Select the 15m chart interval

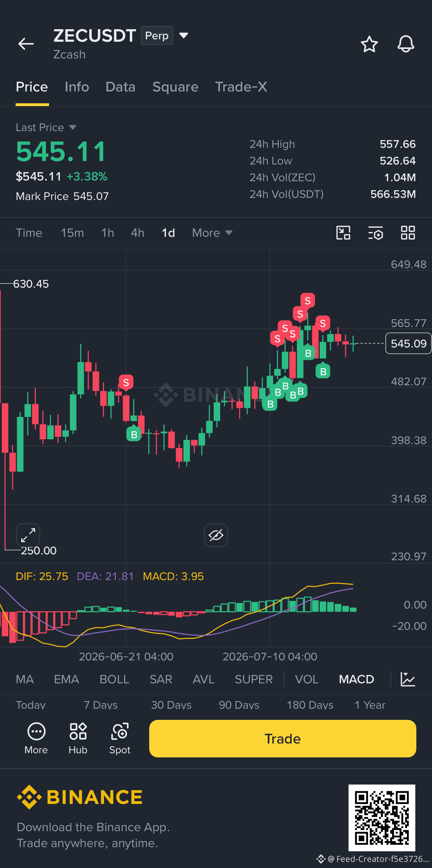pyautogui.click(x=72, y=233)
